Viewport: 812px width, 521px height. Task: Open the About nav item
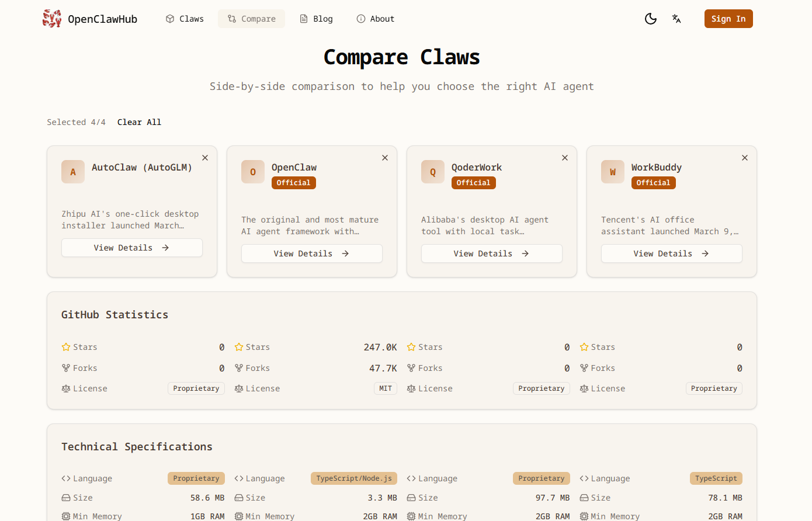click(376, 19)
